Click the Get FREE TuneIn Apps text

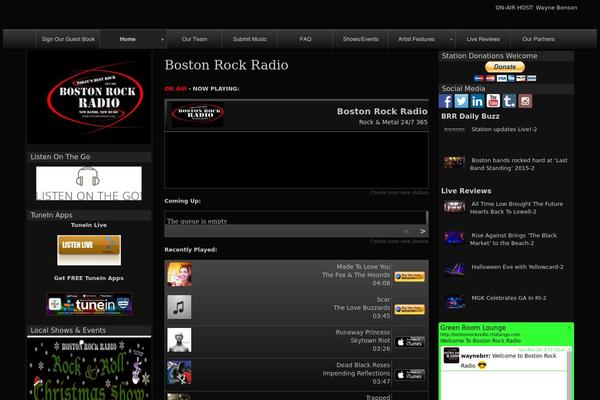point(89,278)
